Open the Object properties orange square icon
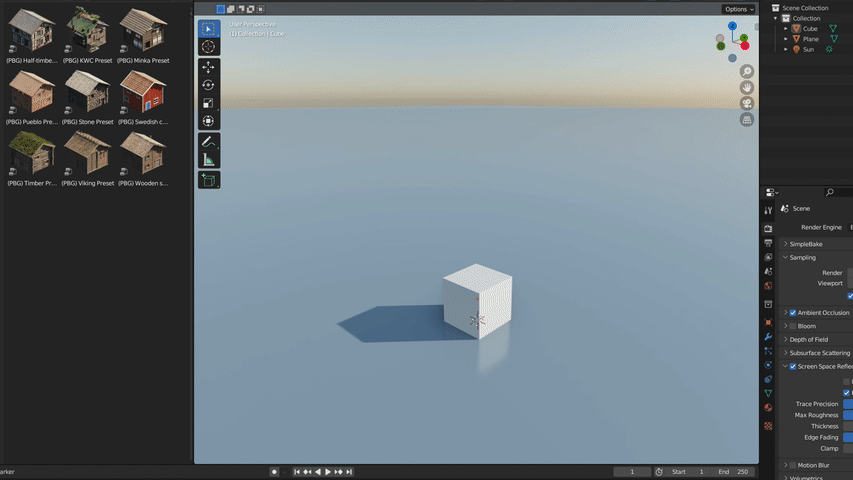This screenshot has height=480, width=853. point(768,322)
